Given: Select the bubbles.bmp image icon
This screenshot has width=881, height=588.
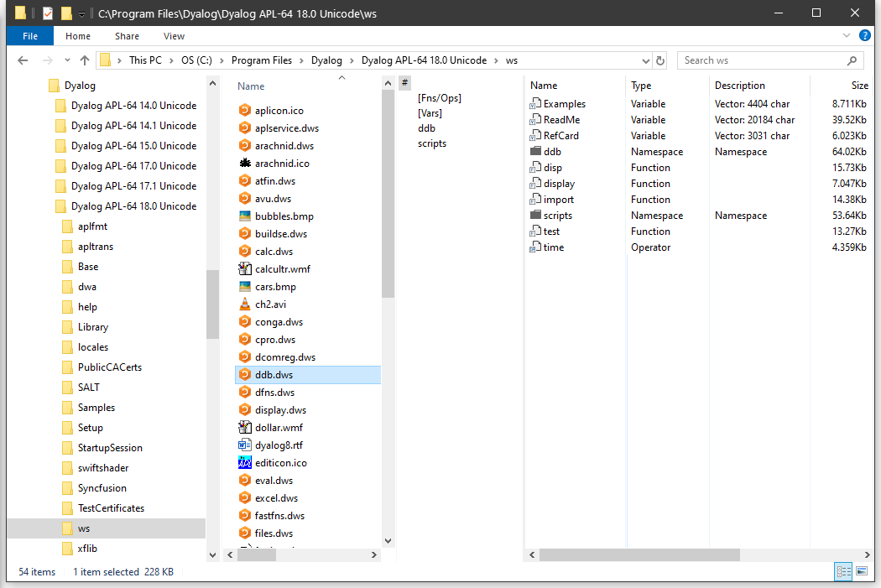Looking at the screenshot, I should coord(245,216).
